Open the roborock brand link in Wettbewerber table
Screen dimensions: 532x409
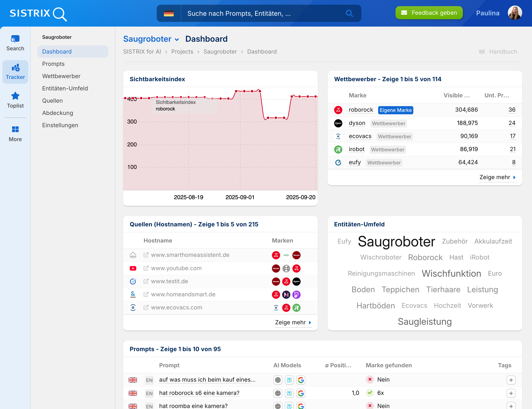click(361, 110)
